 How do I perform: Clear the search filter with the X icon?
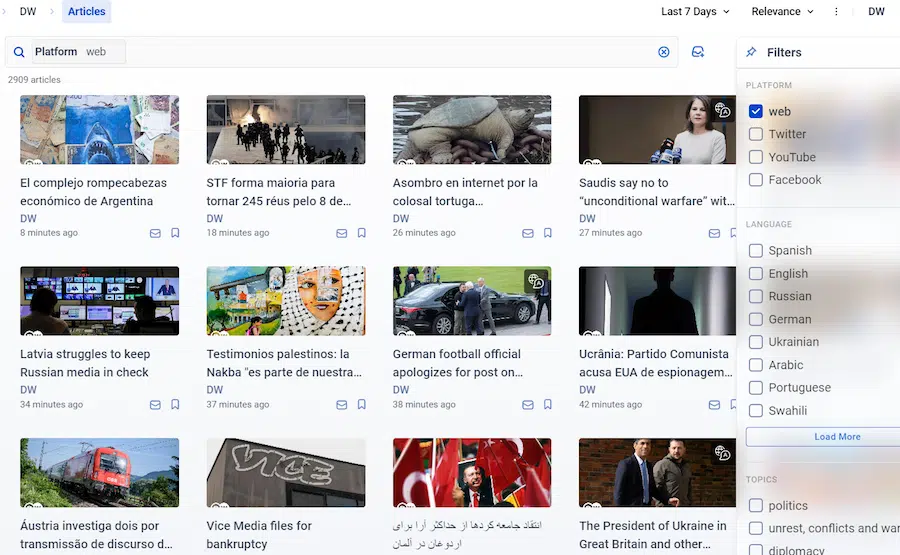(x=664, y=52)
